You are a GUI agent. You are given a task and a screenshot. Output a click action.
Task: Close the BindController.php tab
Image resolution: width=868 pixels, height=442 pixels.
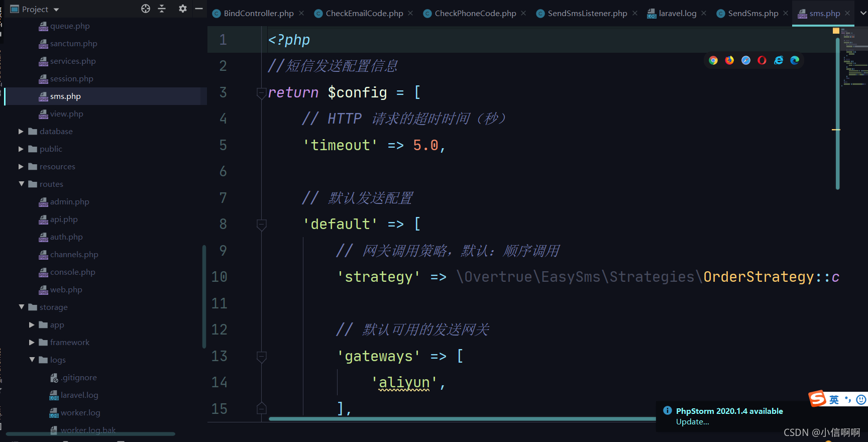point(301,13)
